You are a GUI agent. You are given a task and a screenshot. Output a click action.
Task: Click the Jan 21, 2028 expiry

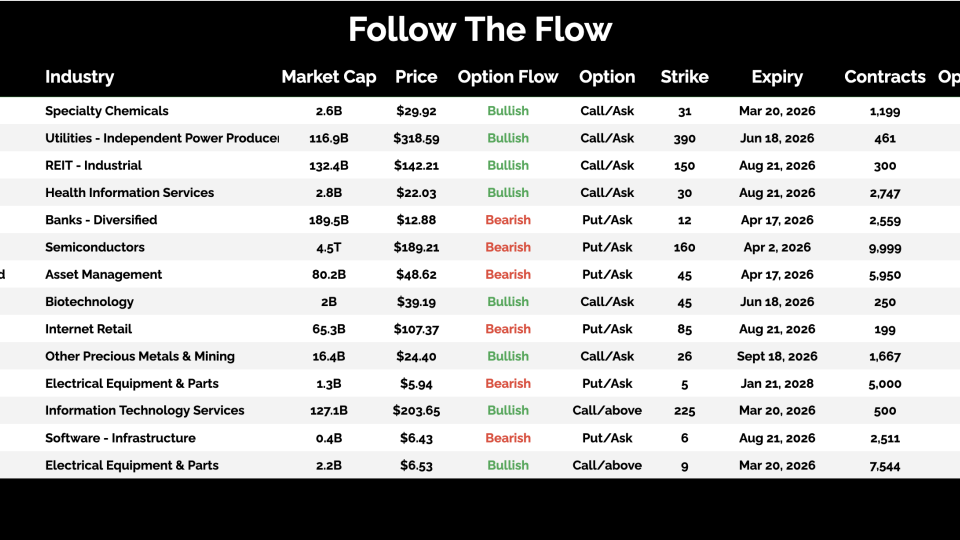click(777, 383)
